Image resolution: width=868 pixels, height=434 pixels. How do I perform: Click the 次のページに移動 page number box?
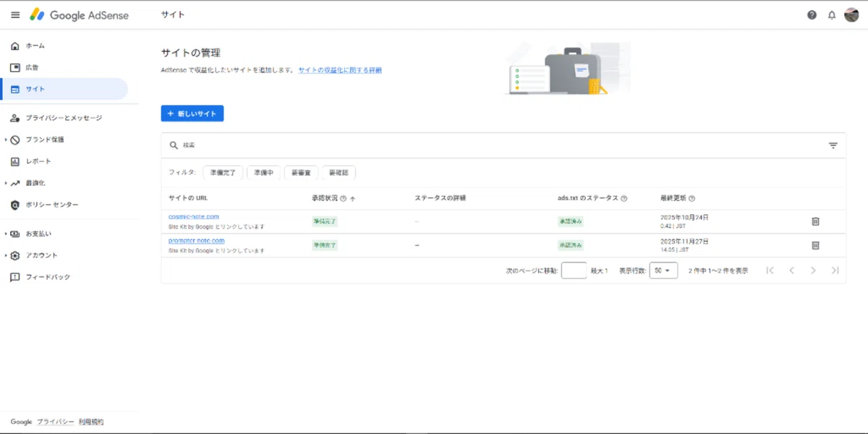tap(574, 271)
